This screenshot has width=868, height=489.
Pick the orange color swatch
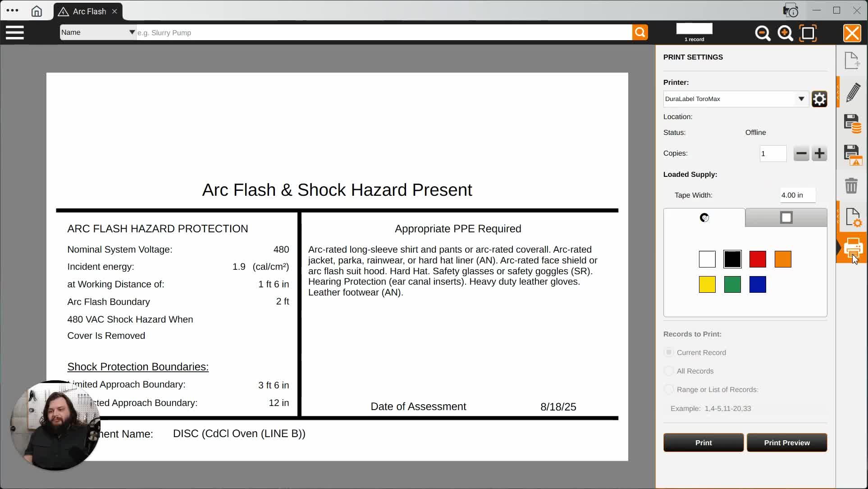[783, 259]
